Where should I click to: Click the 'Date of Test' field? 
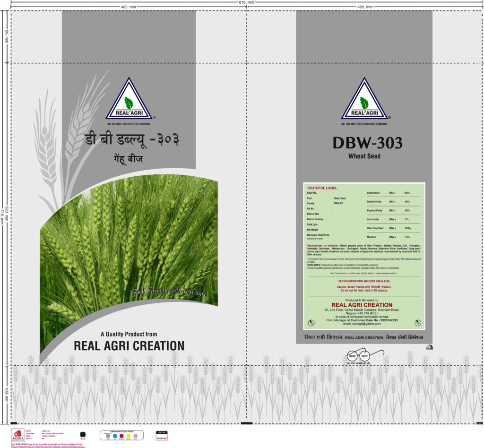pos(320,214)
